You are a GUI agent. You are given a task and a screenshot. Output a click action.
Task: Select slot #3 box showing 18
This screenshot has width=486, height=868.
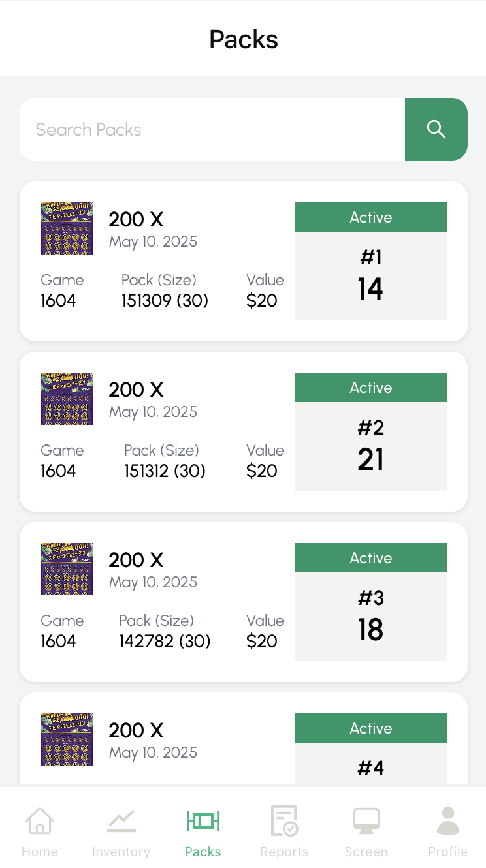coord(370,617)
